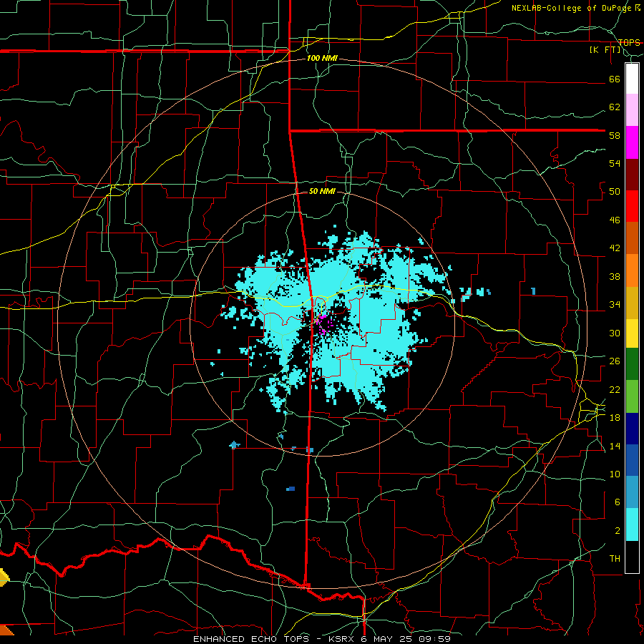Click the light pink 62 kft swatch
Screen dimensions: 644x644
[632, 109]
